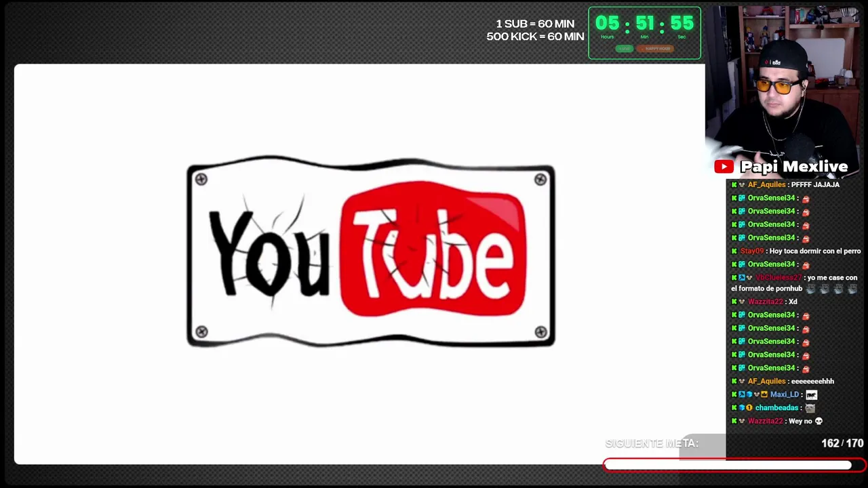Click the "Wey no" chat message text
This screenshot has width=868, height=488.
click(800, 421)
